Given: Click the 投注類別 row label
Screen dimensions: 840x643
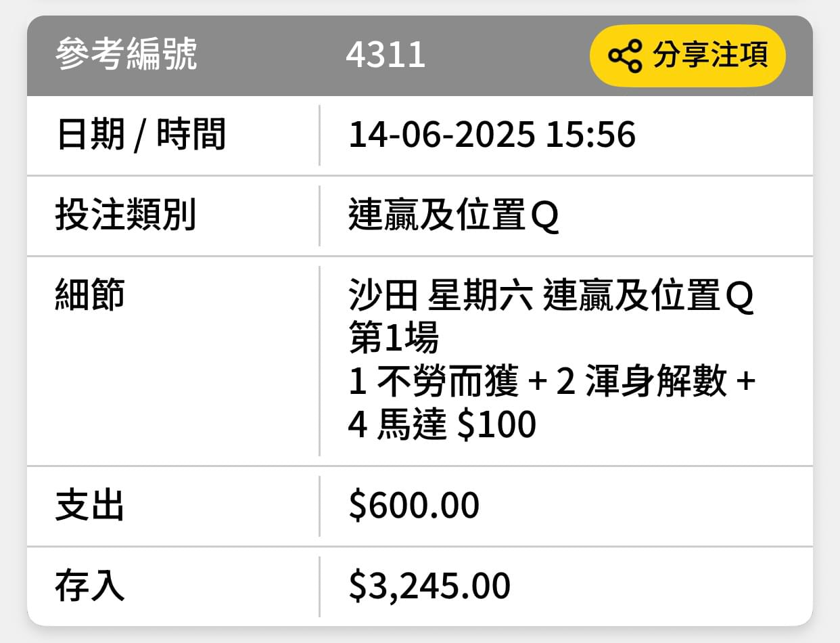Looking at the screenshot, I should point(126,215).
